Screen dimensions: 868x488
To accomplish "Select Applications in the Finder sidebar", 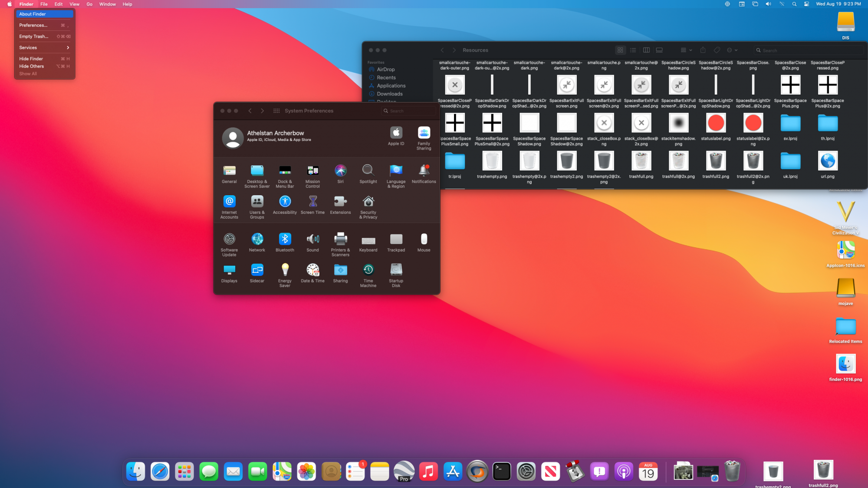I will (x=391, y=86).
